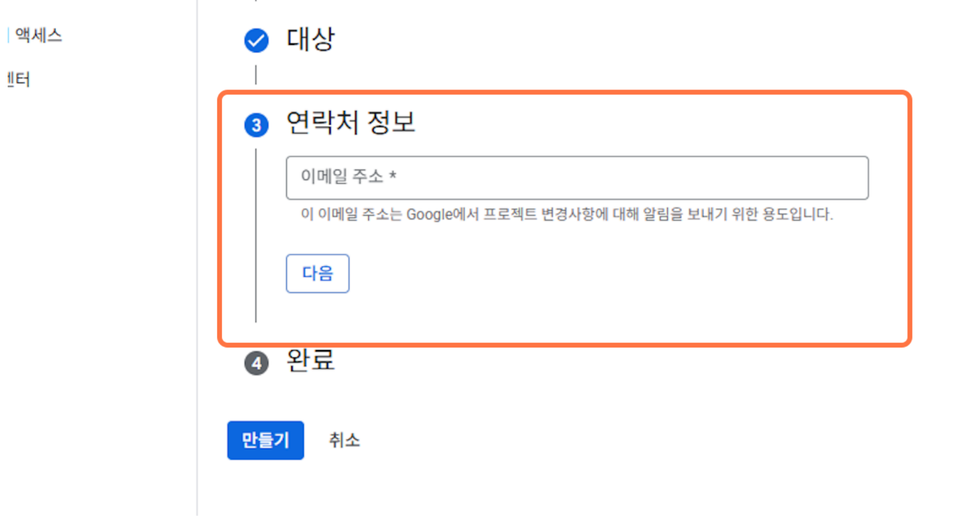
Task: Click the word Google in the helper text
Action: pos(429,215)
